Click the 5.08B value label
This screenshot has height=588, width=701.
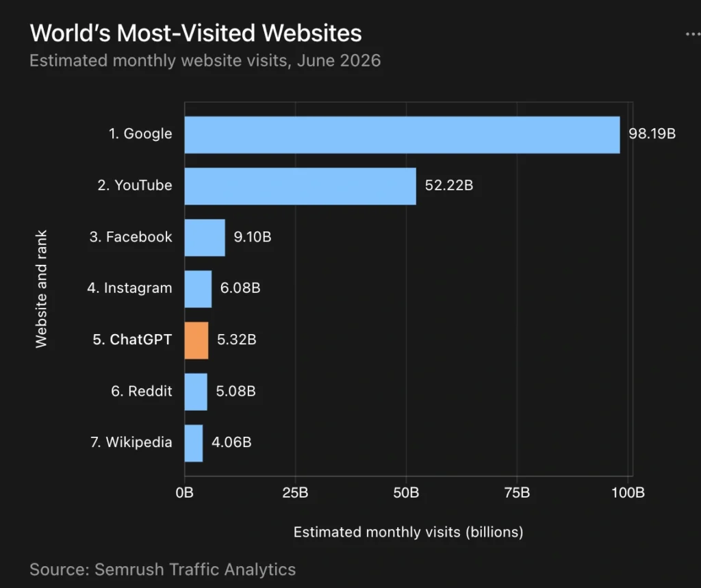click(x=235, y=392)
